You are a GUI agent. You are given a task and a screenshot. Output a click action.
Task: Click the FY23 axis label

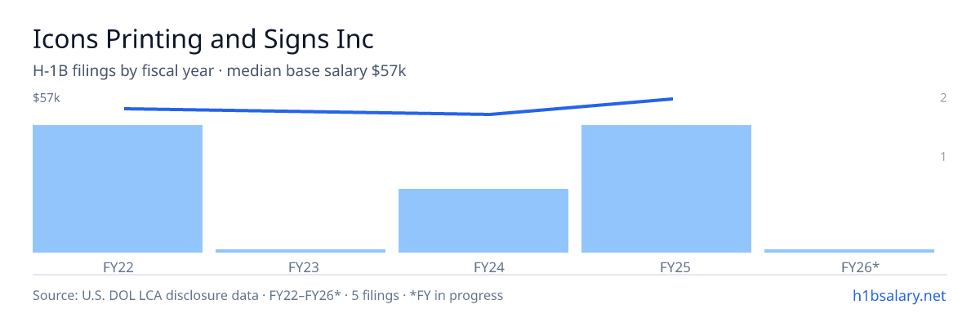point(301,267)
